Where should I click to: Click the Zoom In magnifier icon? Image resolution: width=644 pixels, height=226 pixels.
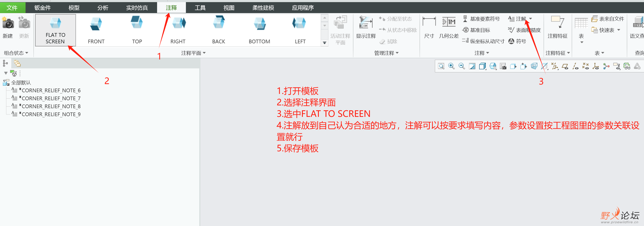[451, 66]
